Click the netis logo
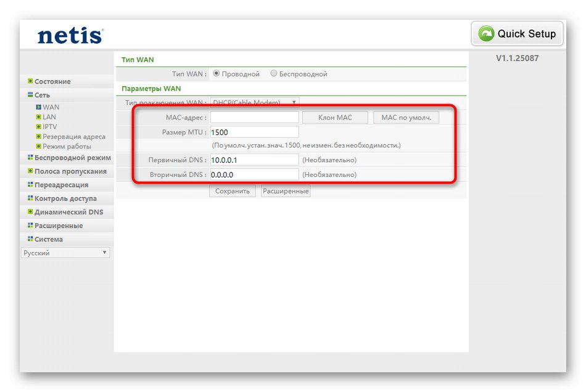586x392 pixels. tap(70, 35)
